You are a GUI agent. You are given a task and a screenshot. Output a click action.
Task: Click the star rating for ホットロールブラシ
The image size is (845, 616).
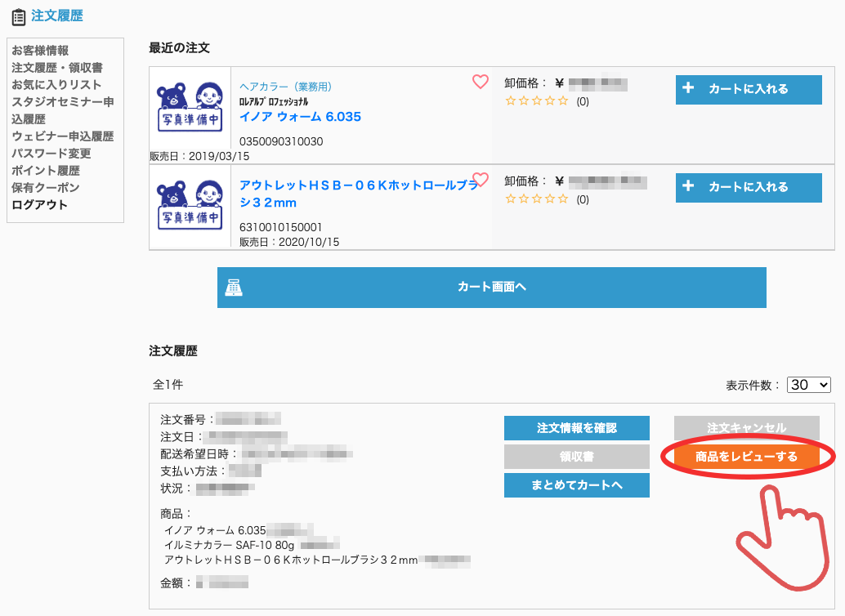[536, 199]
